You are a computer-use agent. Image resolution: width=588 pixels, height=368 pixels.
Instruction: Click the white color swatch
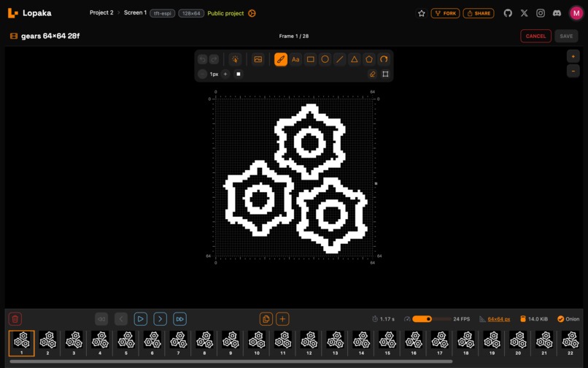coord(239,74)
